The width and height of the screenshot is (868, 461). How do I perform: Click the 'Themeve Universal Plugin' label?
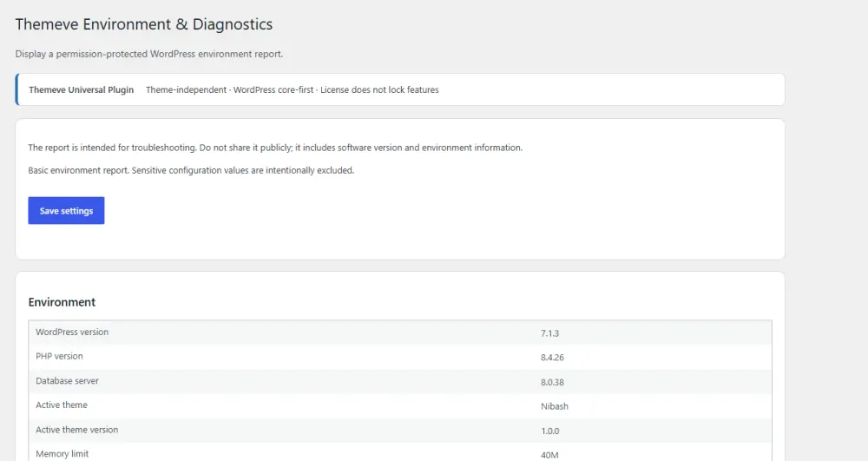tap(82, 89)
